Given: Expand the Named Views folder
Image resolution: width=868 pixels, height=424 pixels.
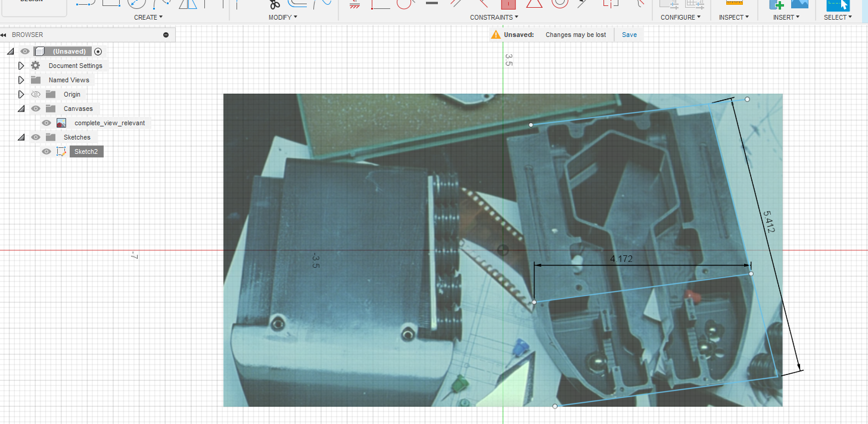Looking at the screenshot, I should 21,80.
